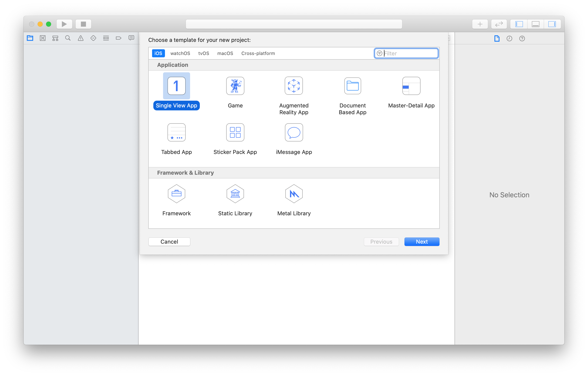Image resolution: width=588 pixels, height=376 pixels.
Task: Open the Report navigator icon
Action: (131, 38)
